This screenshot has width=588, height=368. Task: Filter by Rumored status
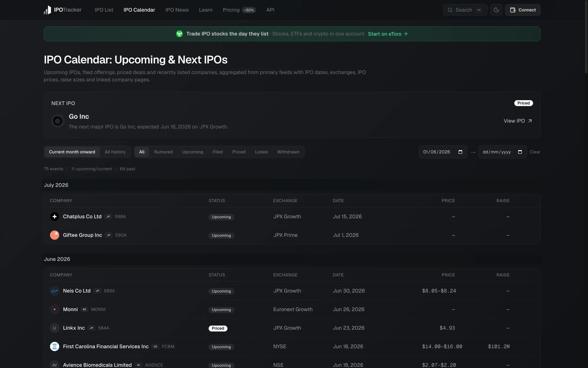(163, 152)
